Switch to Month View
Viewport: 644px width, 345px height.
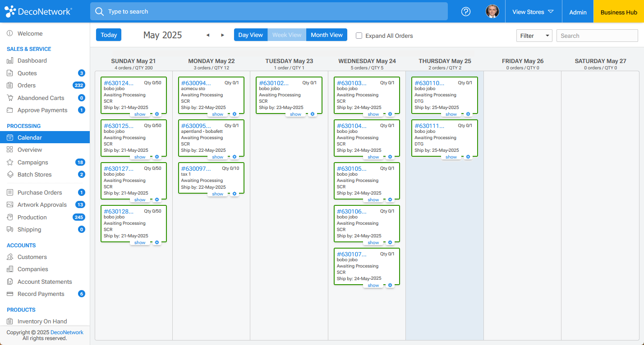pos(326,35)
